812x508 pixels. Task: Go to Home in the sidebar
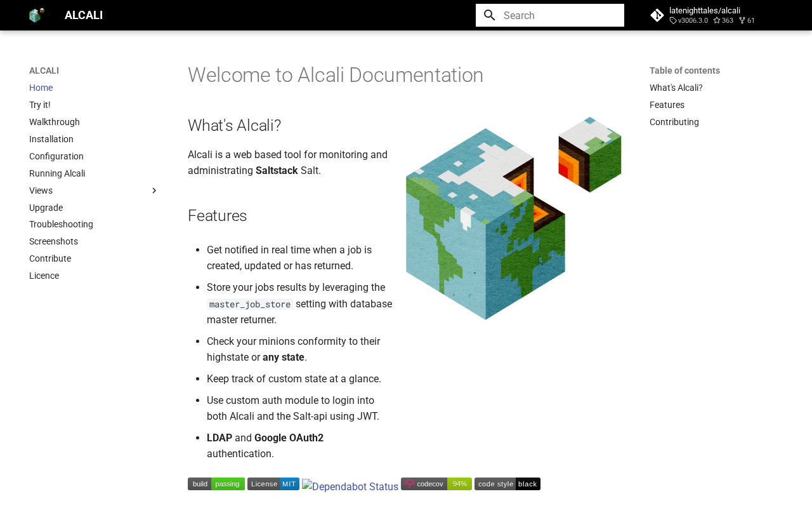pyautogui.click(x=41, y=88)
